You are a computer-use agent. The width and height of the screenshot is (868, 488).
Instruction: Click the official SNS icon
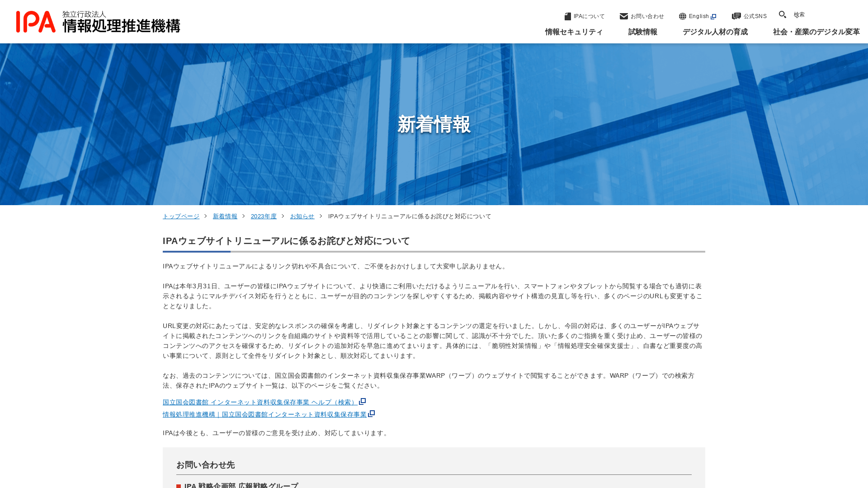(736, 16)
